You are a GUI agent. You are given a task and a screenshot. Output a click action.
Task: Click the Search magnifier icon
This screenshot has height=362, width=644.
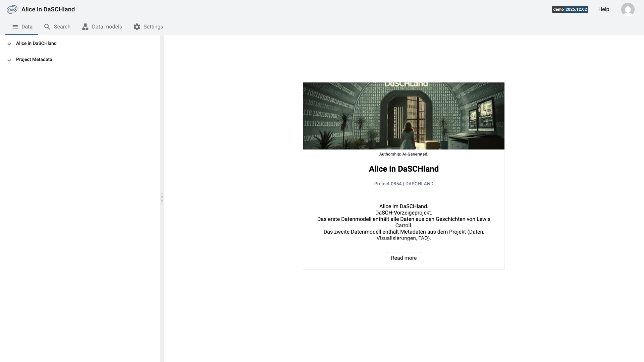47,26
